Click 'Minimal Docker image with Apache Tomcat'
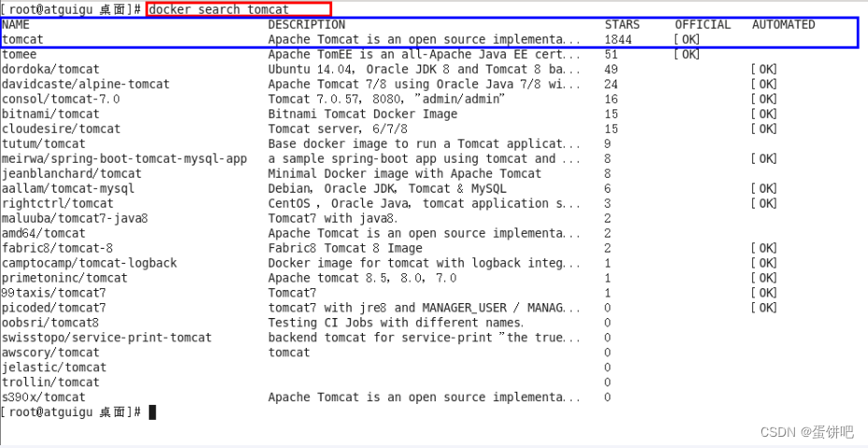Screen dimensions: 868x448 (405, 175)
